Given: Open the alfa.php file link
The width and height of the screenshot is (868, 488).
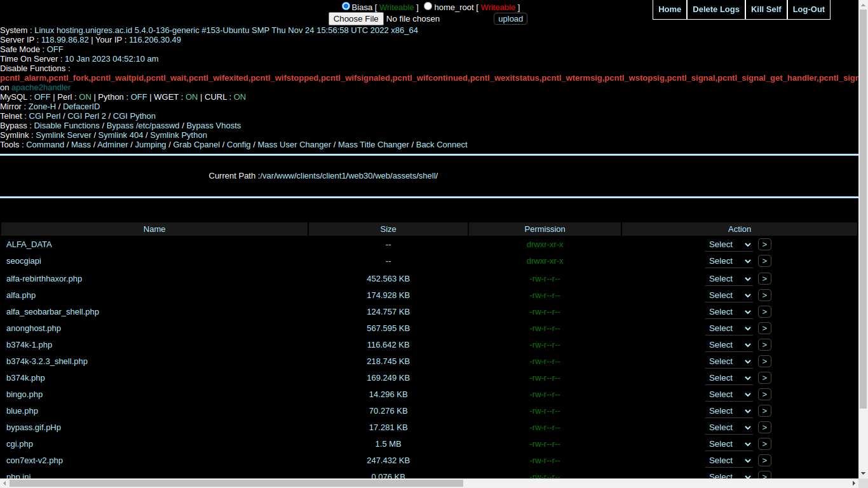Looking at the screenshot, I should pyautogui.click(x=21, y=295).
